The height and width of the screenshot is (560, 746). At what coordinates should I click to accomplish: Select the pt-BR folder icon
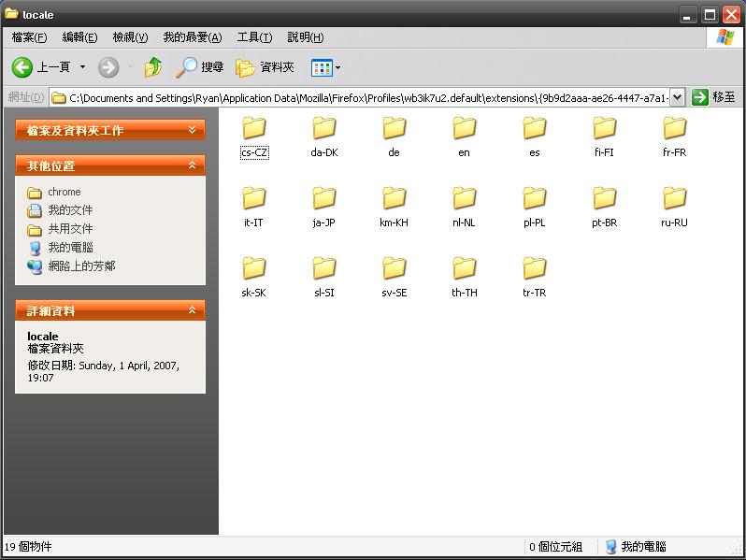[x=604, y=198]
